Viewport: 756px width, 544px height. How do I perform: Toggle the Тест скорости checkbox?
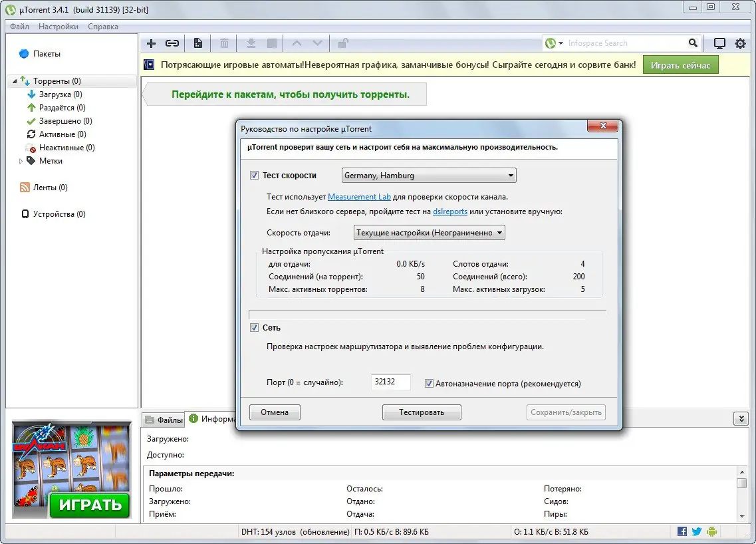coord(254,176)
